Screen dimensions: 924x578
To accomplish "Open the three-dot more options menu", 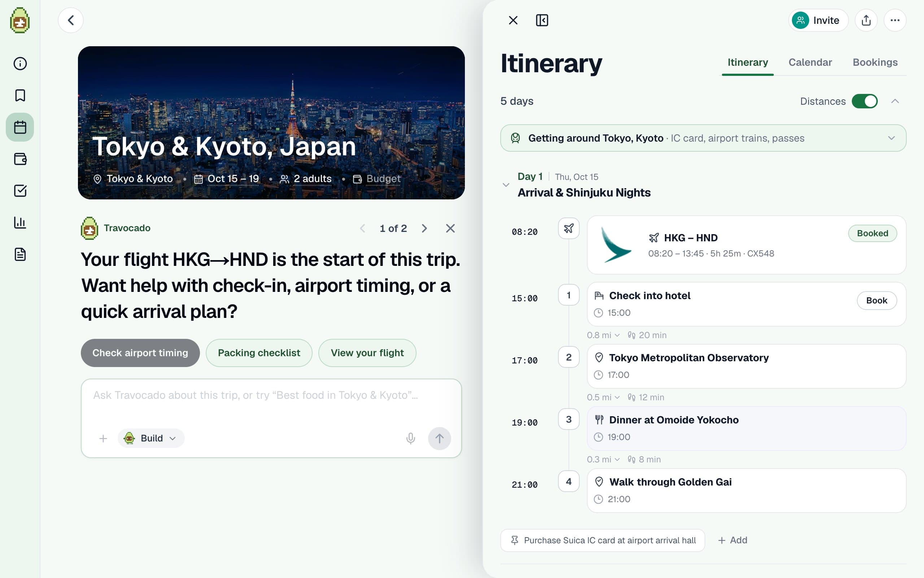I will click(895, 20).
